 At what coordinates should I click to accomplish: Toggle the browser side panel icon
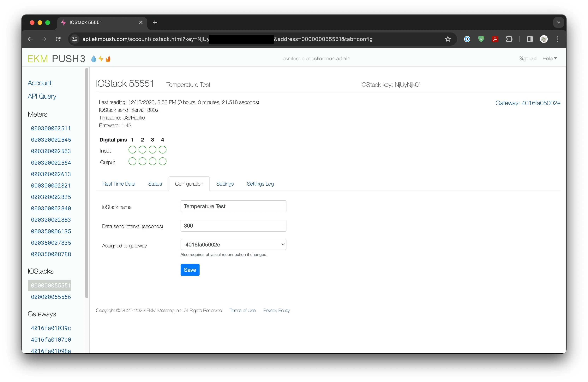coord(530,39)
